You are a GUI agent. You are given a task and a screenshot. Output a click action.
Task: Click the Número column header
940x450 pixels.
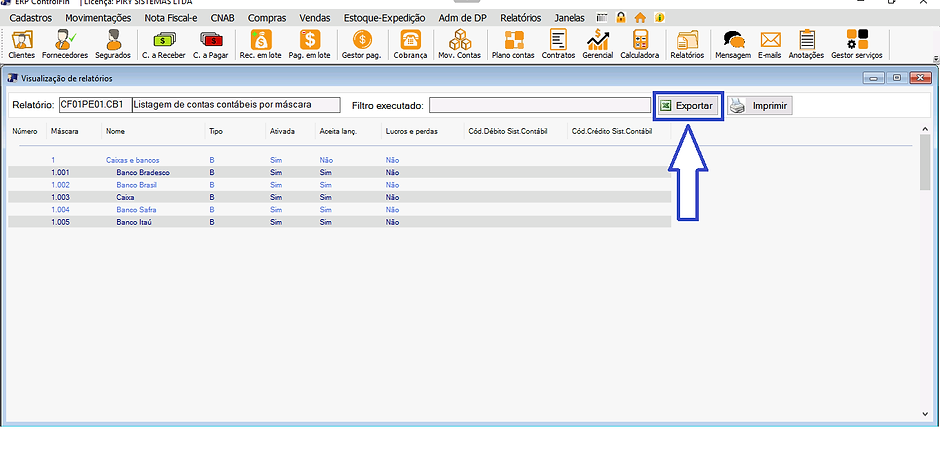tap(25, 131)
